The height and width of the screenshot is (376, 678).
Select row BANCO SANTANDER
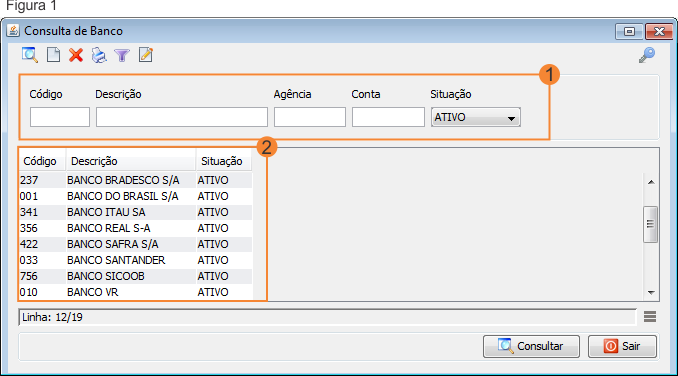tap(135, 260)
